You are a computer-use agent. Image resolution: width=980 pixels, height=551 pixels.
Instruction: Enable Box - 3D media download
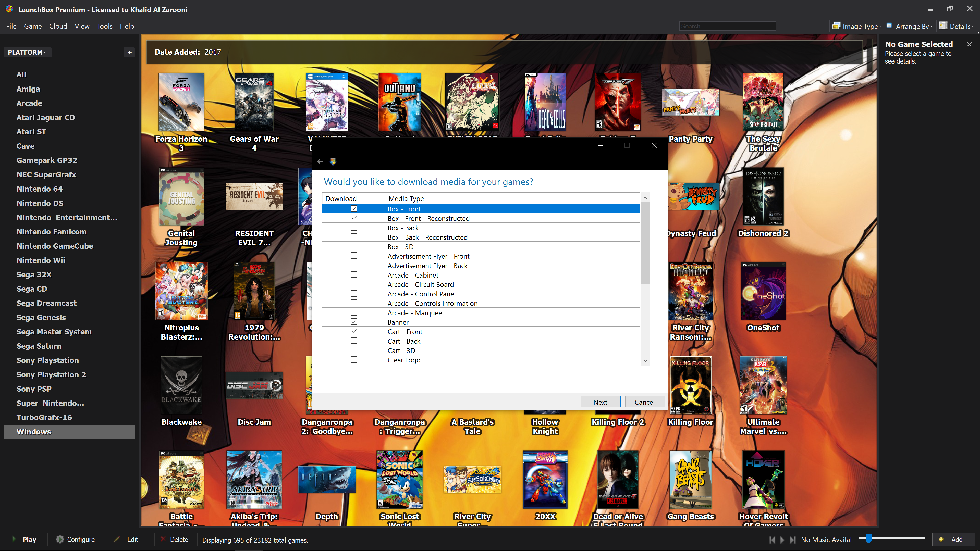pos(354,246)
